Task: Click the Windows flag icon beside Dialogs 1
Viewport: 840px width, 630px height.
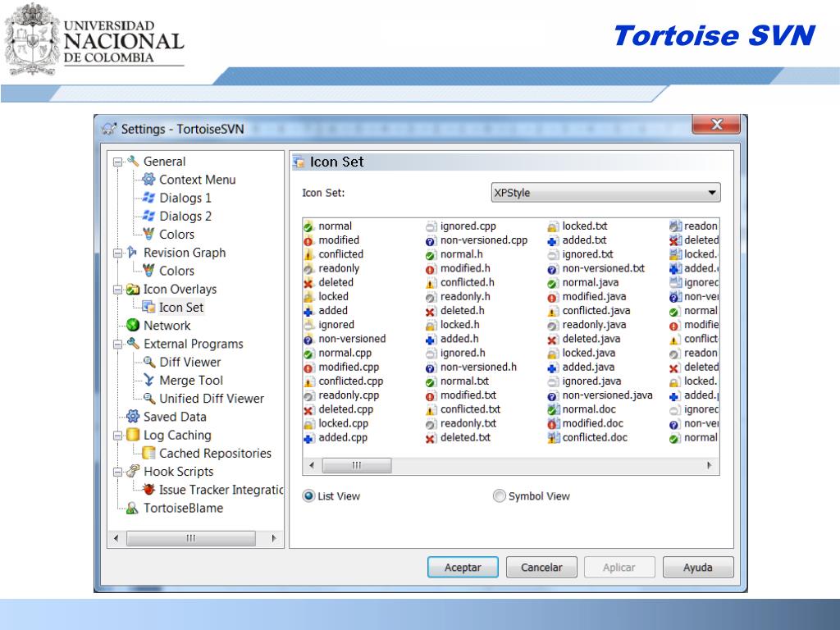Action: (148, 198)
